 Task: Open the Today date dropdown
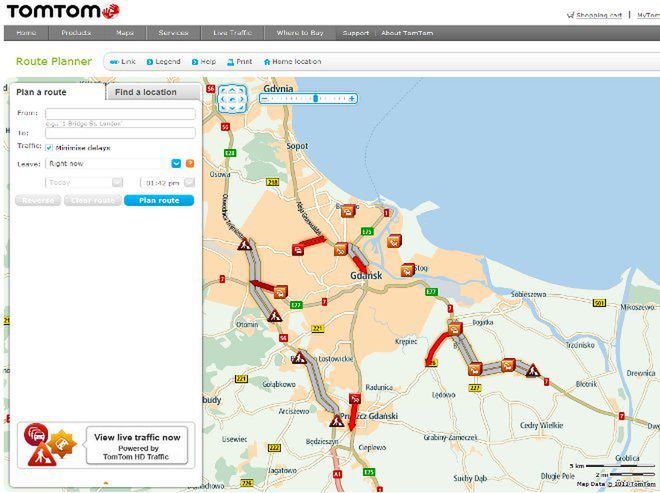point(117,182)
